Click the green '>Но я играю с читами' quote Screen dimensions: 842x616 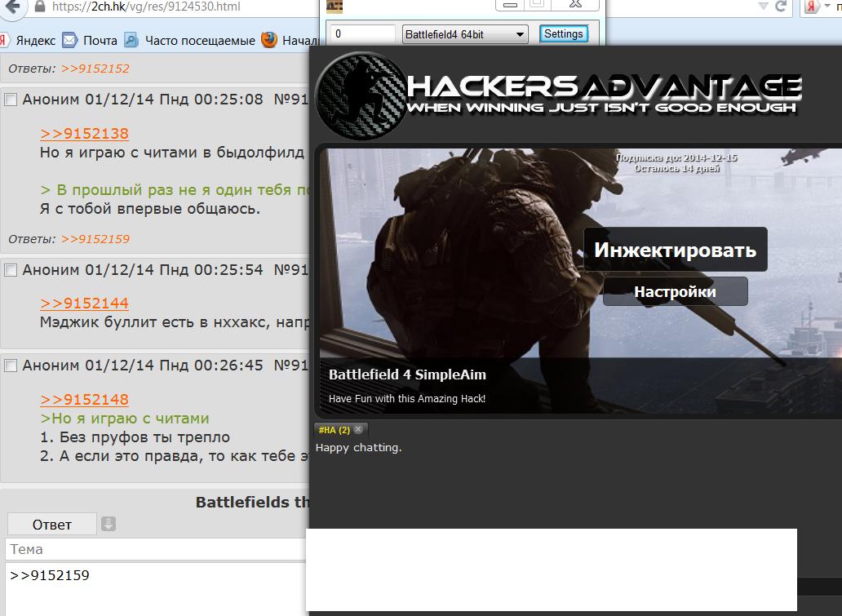pyautogui.click(x=125, y=419)
